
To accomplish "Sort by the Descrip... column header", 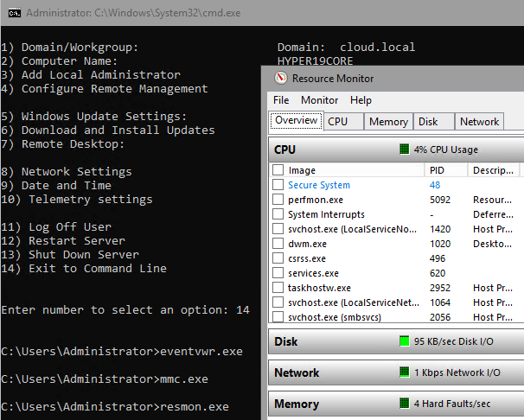I will click(493, 170).
